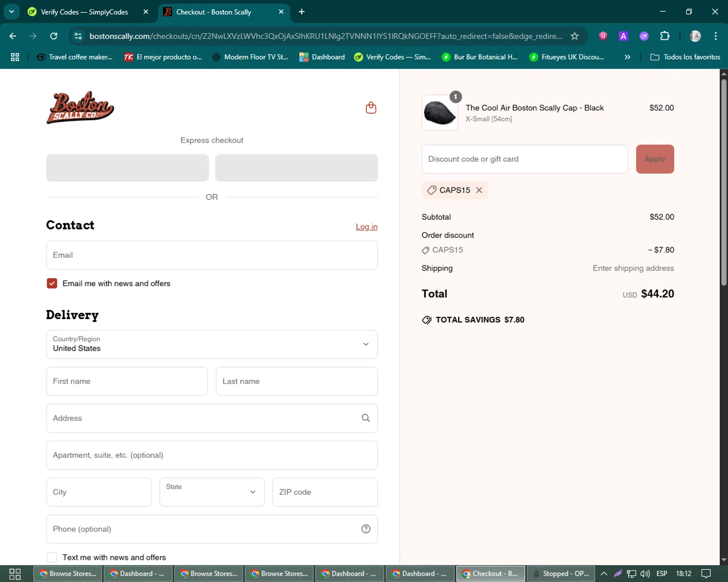The width and height of the screenshot is (728, 582).
Task: Open a new browser tab
Action: click(x=301, y=12)
